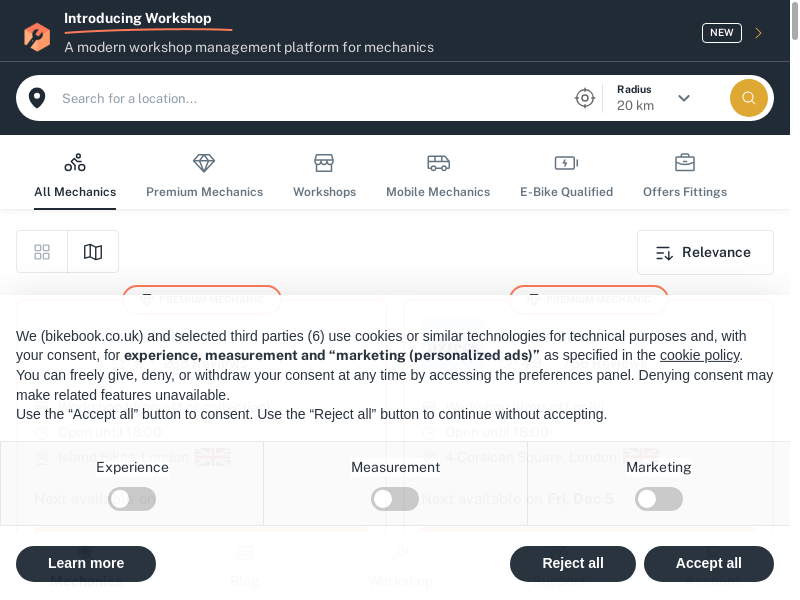Click the Mobile Mechanics van icon
Image resolution: width=800 pixels, height=600 pixels.
pos(438,163)
